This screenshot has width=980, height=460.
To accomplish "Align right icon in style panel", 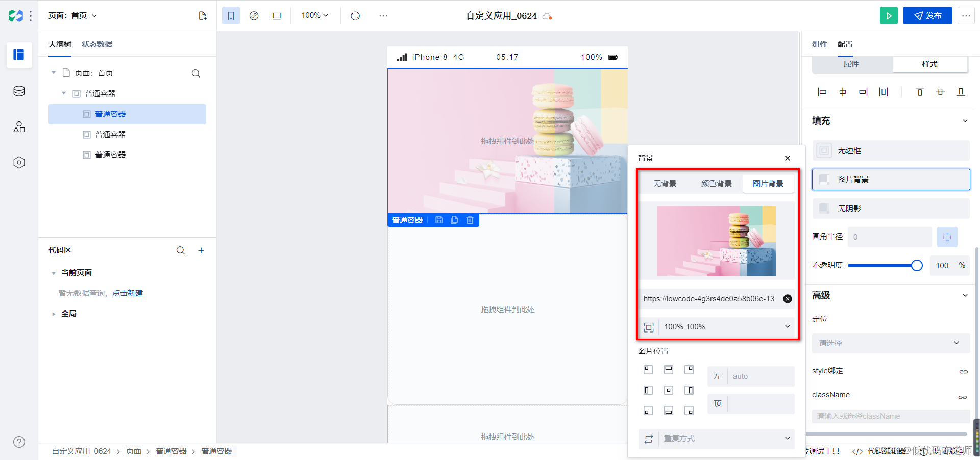I will click(x=863, y=92).
